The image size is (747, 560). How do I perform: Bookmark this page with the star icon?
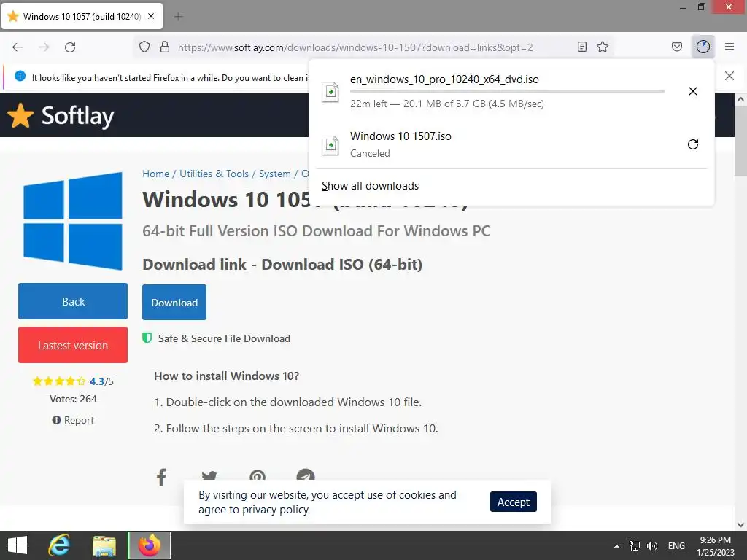pyautogui.click(x=603, y=47)
